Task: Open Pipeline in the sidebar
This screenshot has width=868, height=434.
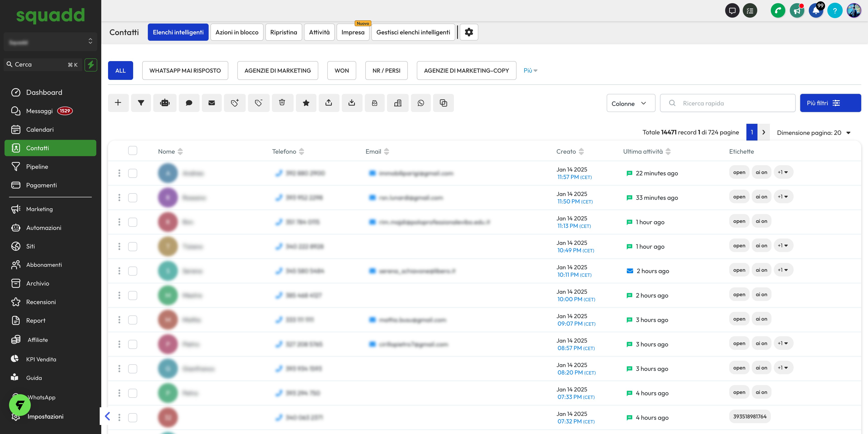Action: 37,167
